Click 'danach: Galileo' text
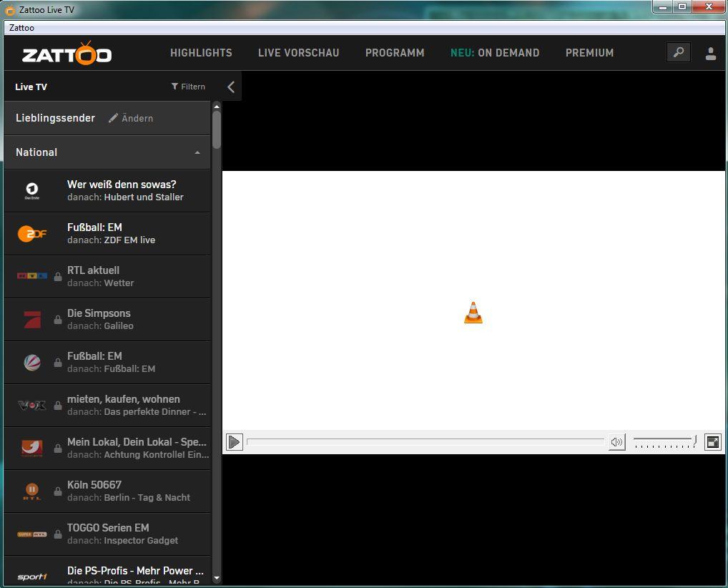This screenshot has width=728, height=588. (100, 325)
